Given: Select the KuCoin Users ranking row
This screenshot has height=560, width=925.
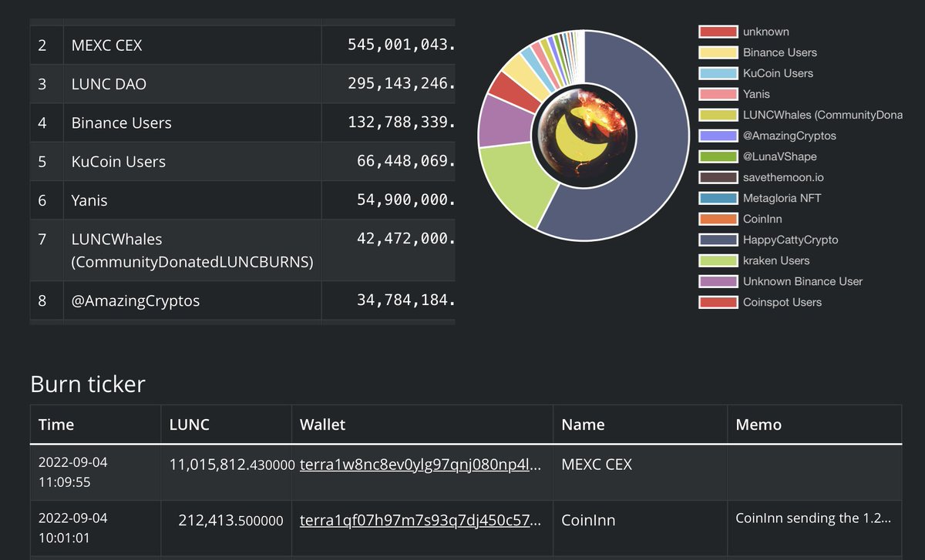Looking at the screenshot, I should click(242, 161).
